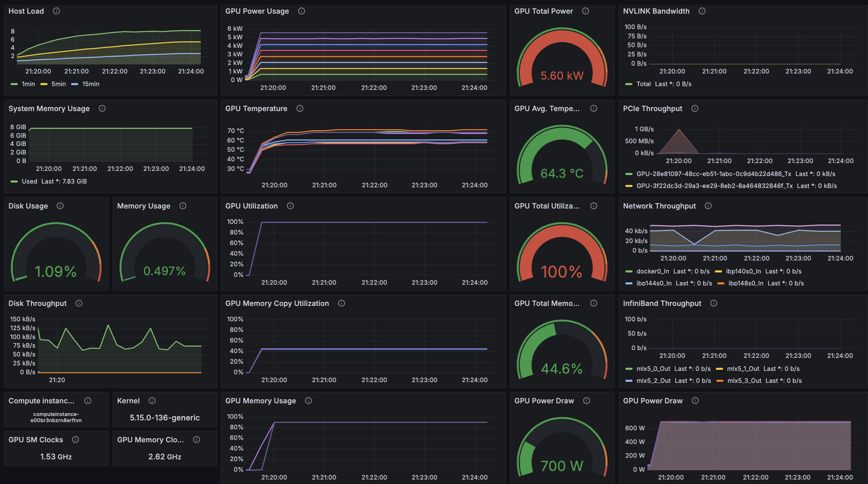Open the GPU Memory Usage panel title menu

pos(261,401)
